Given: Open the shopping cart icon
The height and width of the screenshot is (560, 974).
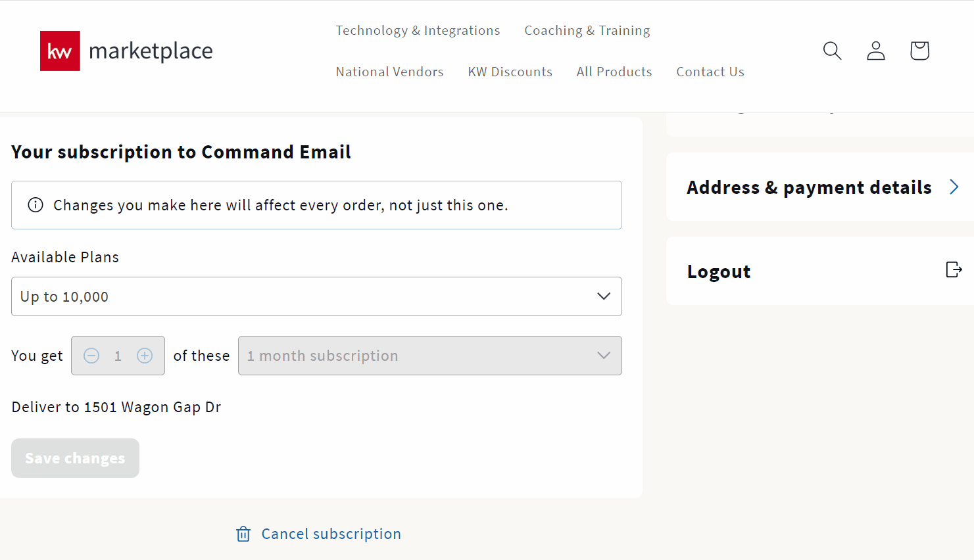Looking at the screenshot, I should click(x=919, y=51).
